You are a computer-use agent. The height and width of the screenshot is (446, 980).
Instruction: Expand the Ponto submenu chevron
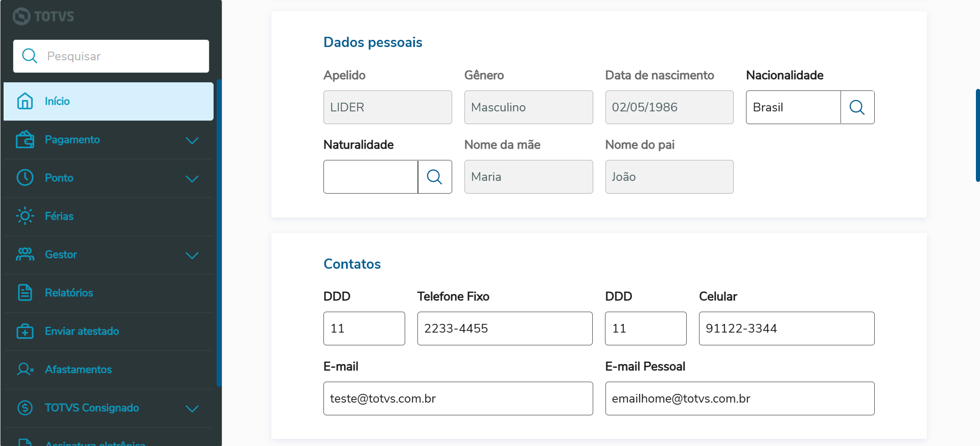tap(192, 178)
